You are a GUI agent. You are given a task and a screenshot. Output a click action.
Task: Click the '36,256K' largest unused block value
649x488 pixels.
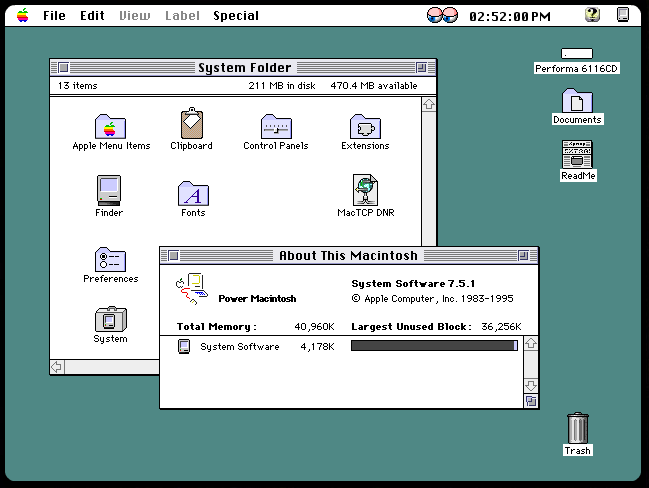click(501, 327)
